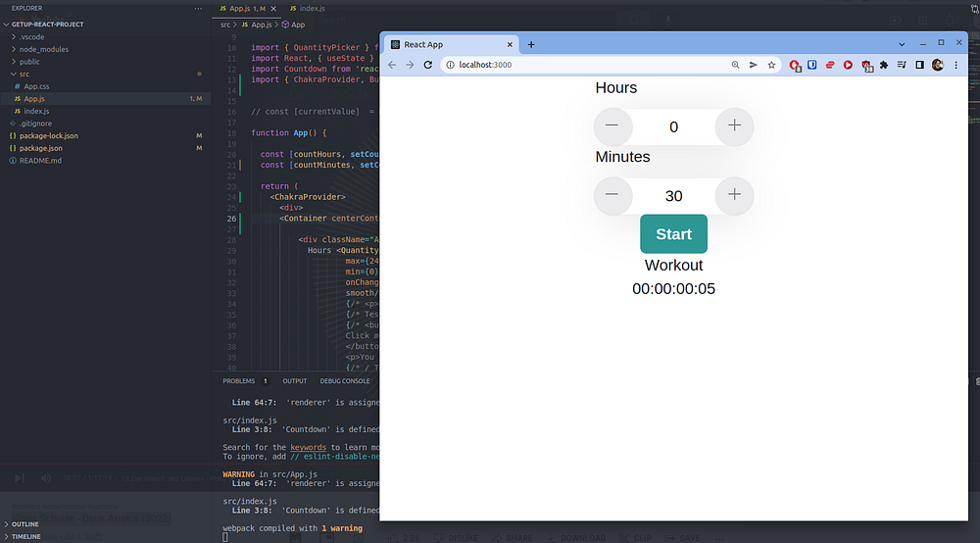Open the OUTPUT panel tab

(x=294, y=380)
